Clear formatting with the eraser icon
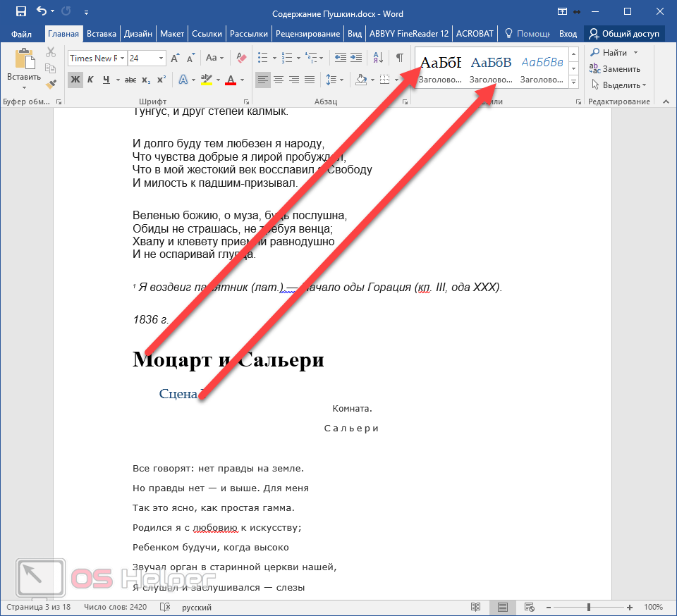677x616 pixels. [x=241, y=58]
